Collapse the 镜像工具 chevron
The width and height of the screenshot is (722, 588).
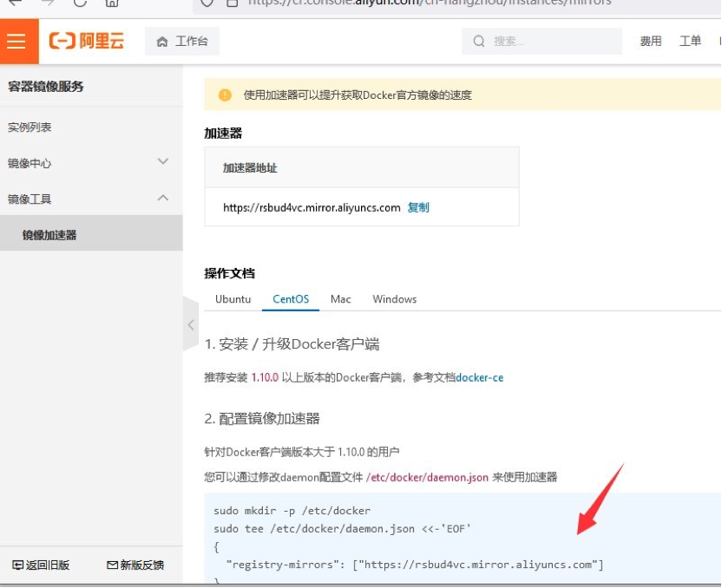pyautogui.click(x=163, y=198)
